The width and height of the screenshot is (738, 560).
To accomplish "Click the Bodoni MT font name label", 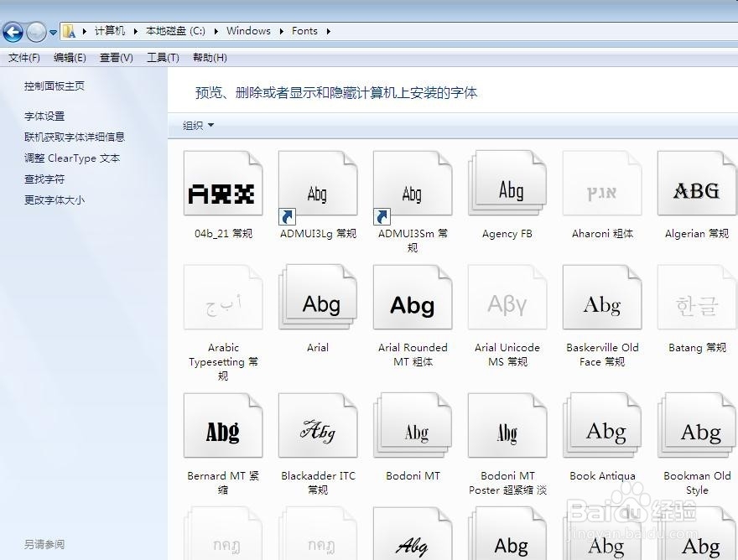I will coord(413,476).
